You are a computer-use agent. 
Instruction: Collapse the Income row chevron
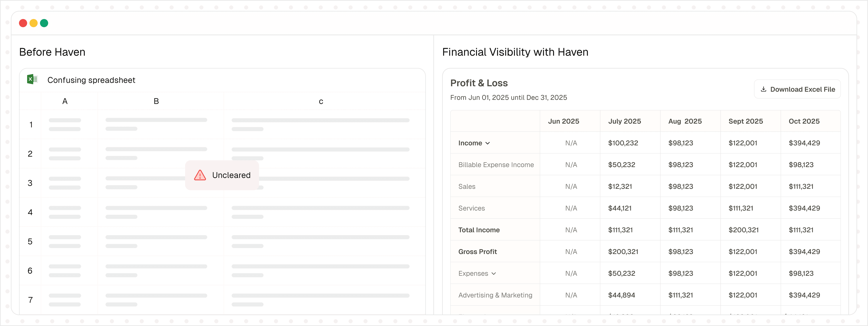pyautogui.click(x=488, y=143)
